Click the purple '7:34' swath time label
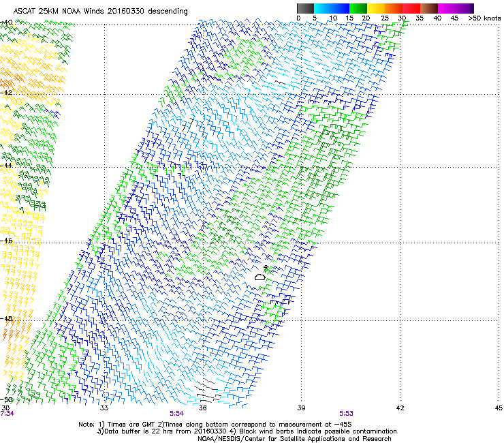504x443 pixels. 7,414
